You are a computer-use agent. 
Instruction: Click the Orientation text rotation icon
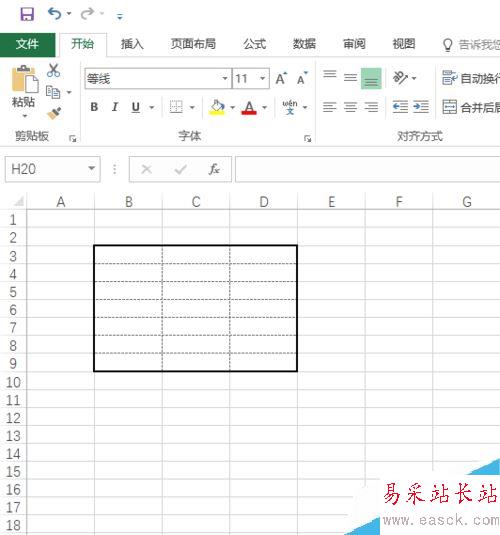click(x=400, y=78)
